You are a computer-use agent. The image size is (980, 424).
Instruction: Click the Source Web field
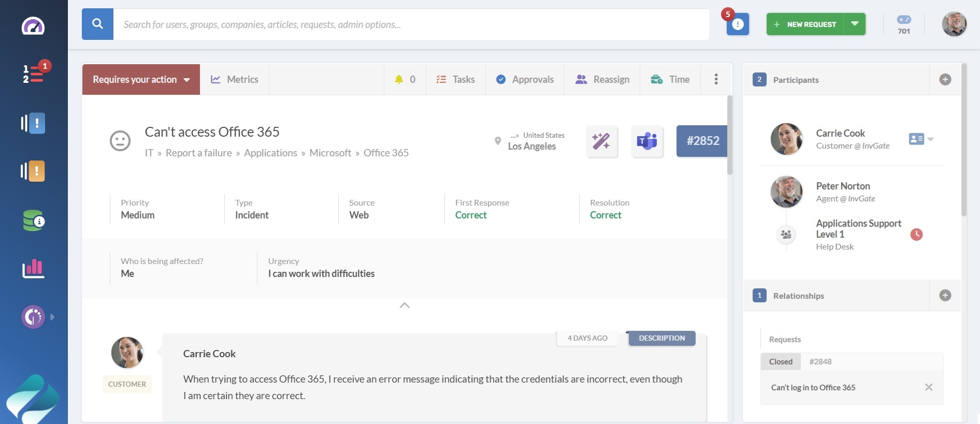pos(362,209)
